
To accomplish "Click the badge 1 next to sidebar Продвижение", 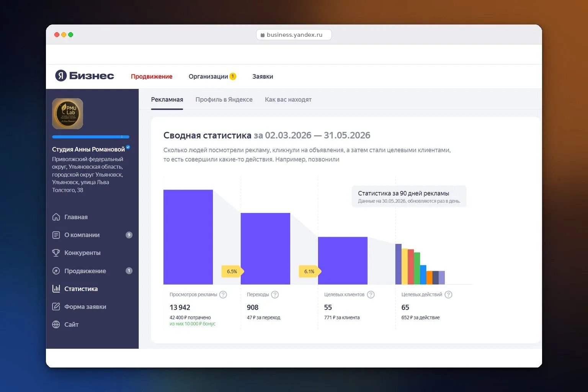I will (x=129, y=271).
